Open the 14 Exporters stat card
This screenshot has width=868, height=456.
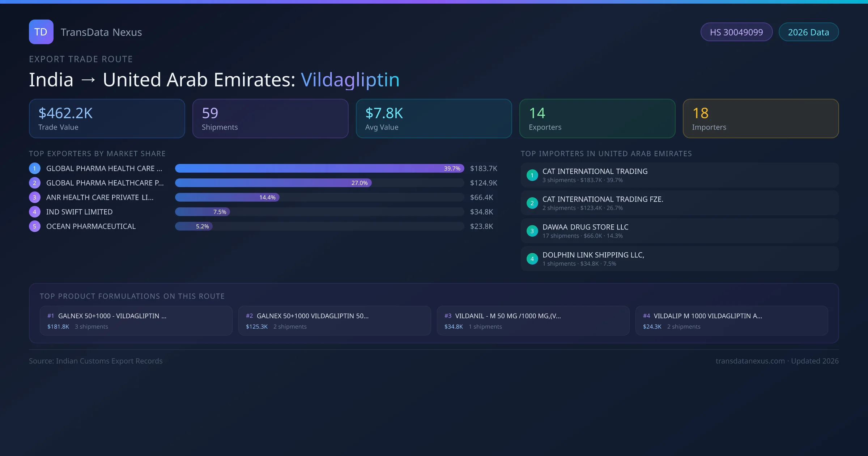pyautogui.click(x=597, y=119)
